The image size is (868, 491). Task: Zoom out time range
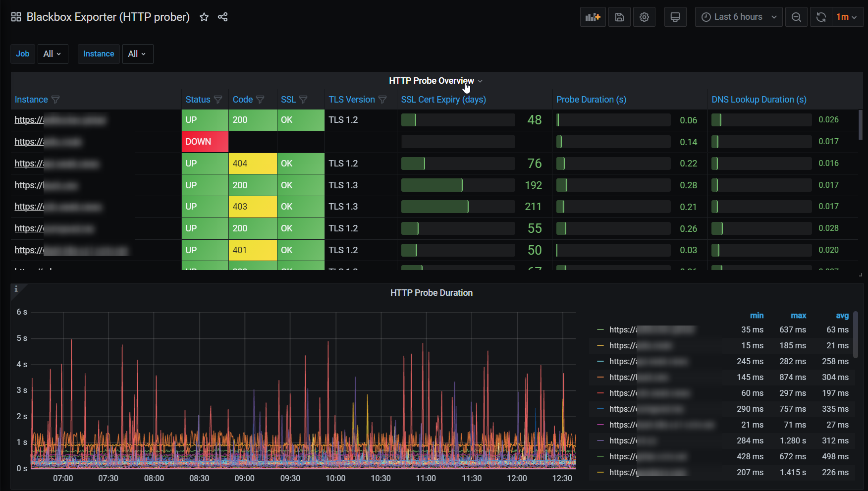coord(796,17)
